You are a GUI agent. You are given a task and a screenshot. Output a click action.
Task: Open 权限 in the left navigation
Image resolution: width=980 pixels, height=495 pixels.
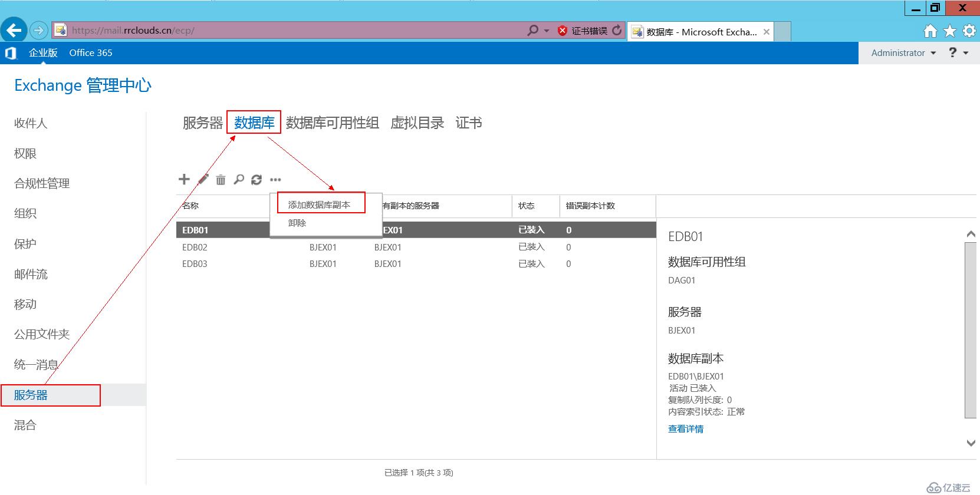click(25, 153)
